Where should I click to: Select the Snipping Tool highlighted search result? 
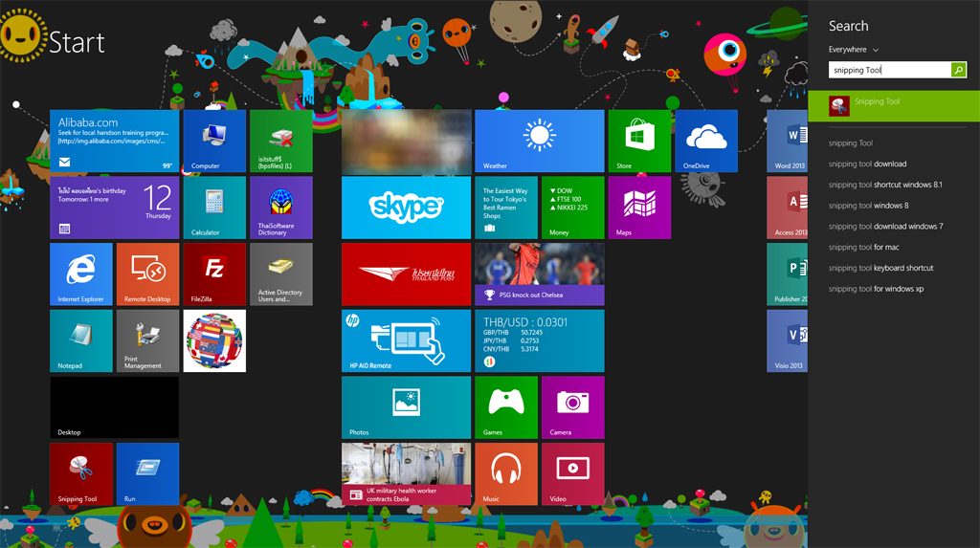coord(894,105)
